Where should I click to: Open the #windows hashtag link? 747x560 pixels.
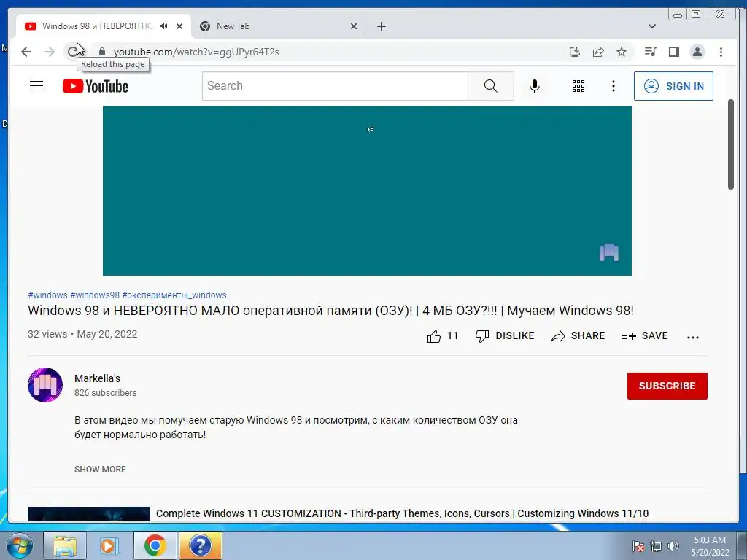(x=47, y=295)
